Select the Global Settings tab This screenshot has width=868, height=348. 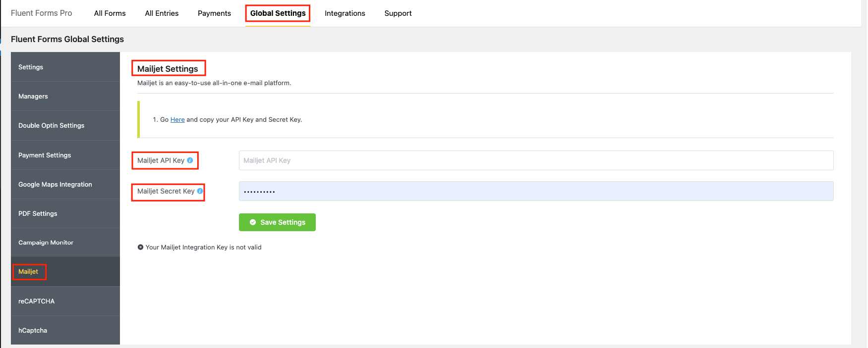click(278, 13)
